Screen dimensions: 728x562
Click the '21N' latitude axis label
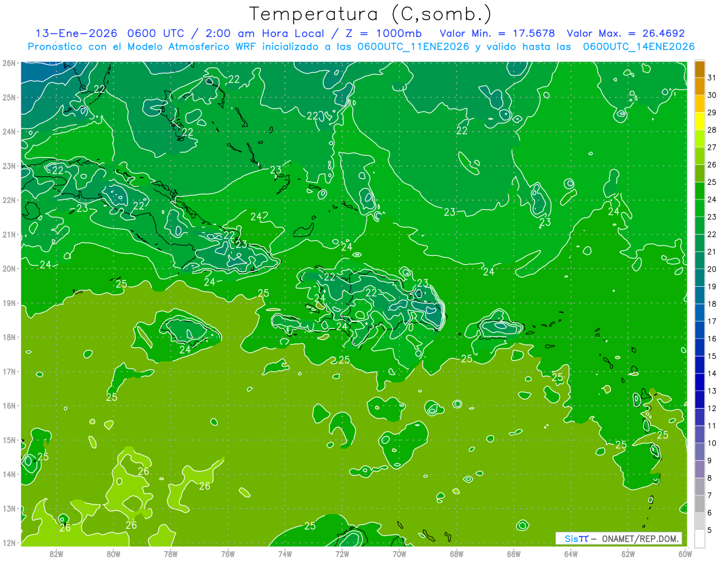point(9,234)
